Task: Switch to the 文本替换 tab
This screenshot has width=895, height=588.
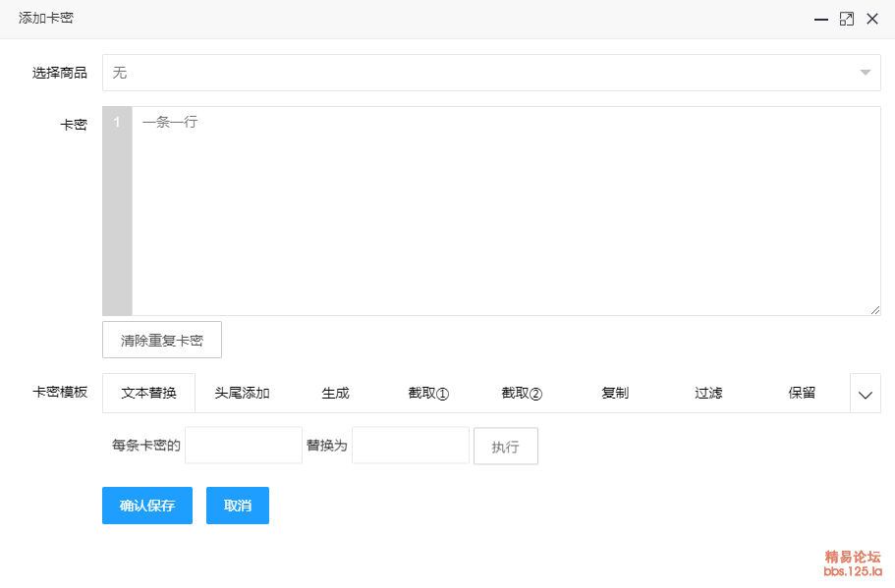Action: click(149, 394)
